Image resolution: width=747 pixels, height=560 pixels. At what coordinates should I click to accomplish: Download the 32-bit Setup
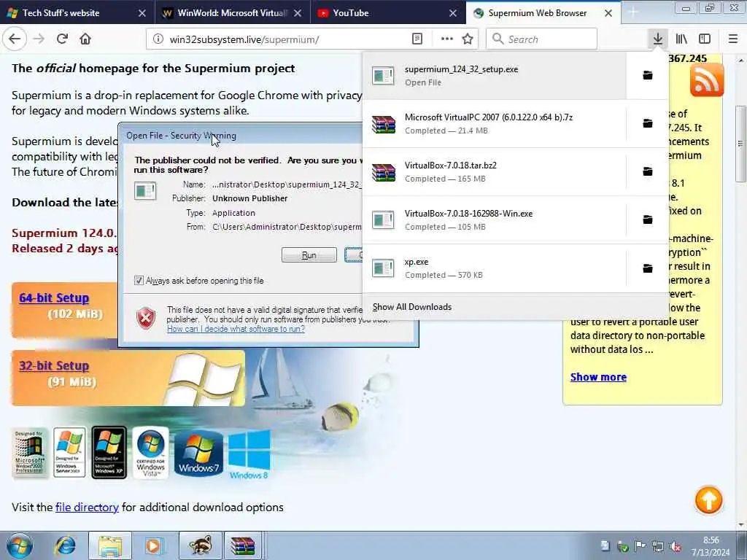tap(54, 366)
